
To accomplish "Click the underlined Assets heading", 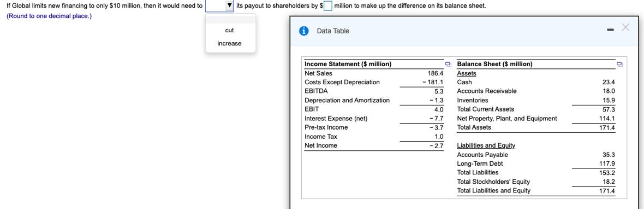I will coord(467,73).
